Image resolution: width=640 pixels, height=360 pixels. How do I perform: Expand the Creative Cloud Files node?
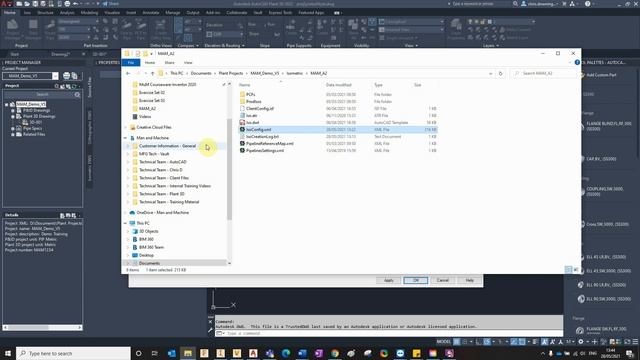[125, 127]
